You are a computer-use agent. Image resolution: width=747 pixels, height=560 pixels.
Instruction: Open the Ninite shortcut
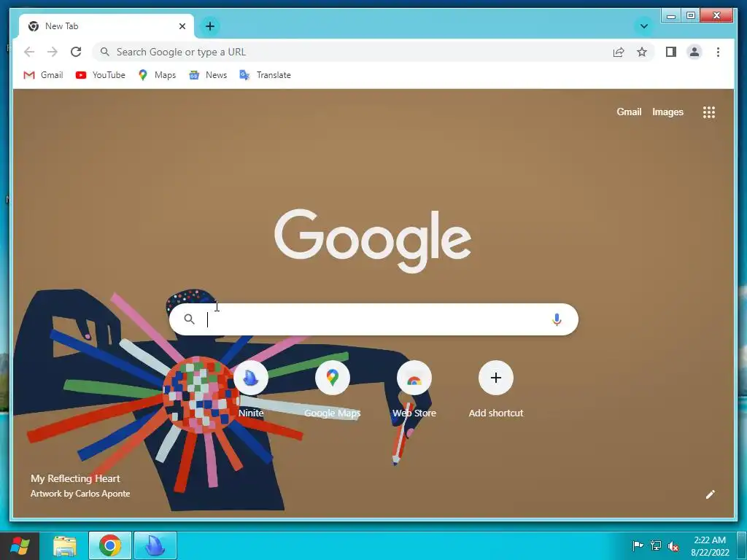tap(251, 389)
